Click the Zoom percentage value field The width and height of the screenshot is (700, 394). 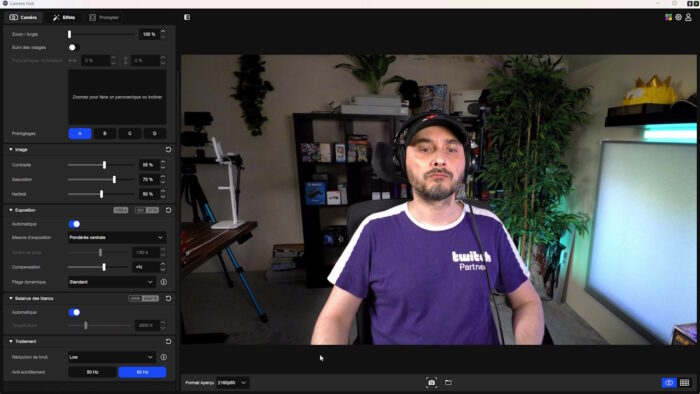149,34
